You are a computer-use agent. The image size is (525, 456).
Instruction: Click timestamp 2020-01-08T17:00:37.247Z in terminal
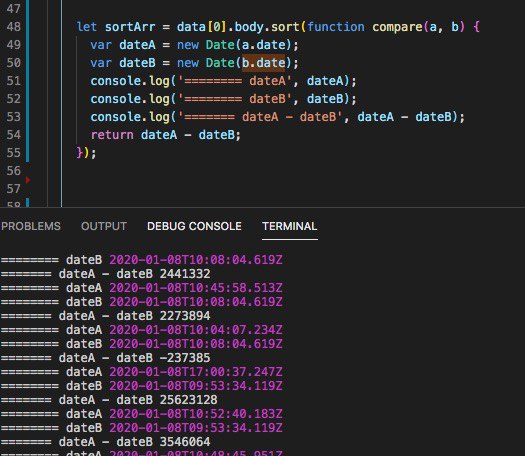(196, 372)
